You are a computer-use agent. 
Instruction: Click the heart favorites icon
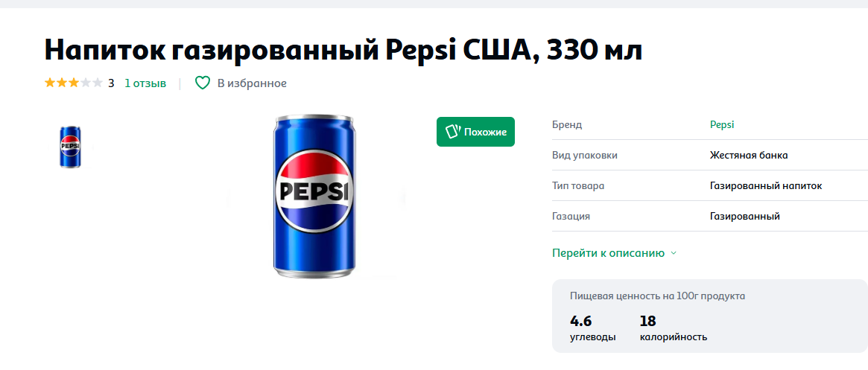[x=203, y=83]
